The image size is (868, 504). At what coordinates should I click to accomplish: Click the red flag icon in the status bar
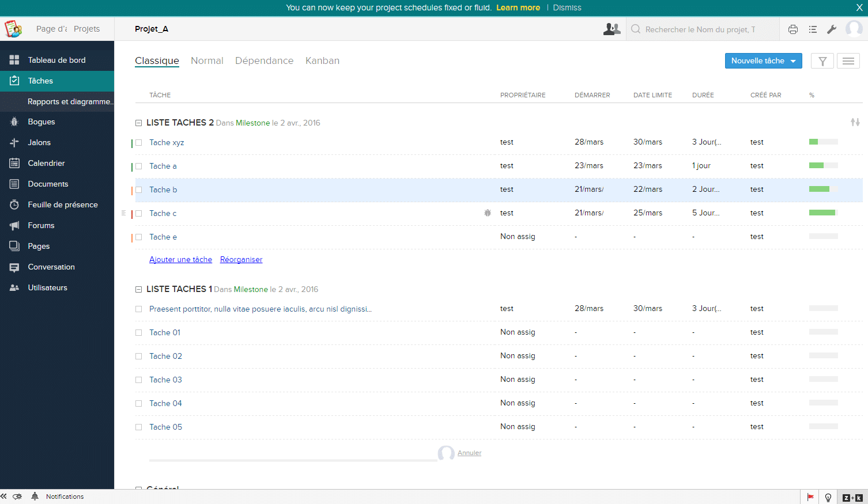(810, 497)
